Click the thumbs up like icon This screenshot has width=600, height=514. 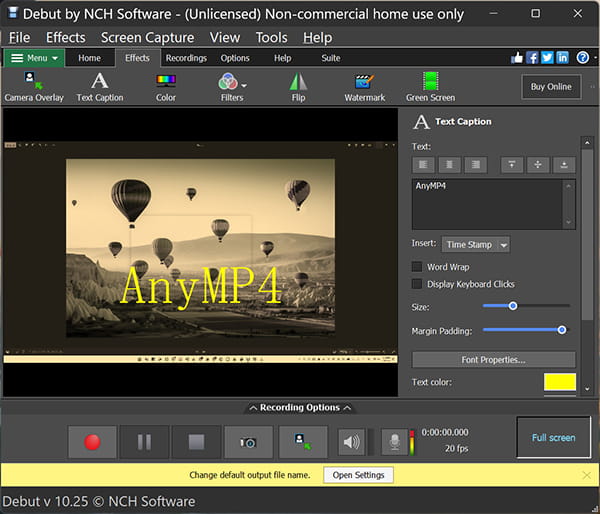517,58
